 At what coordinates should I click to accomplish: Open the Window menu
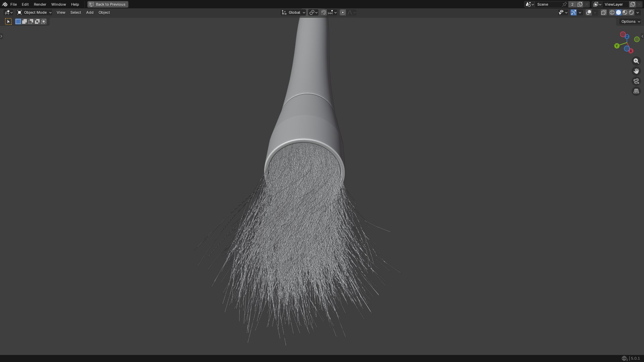click(58, 4)
